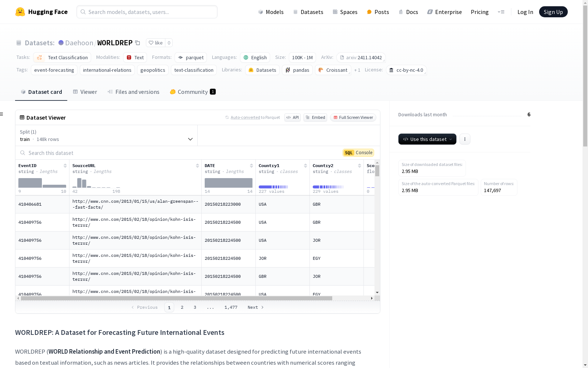Click the geopolitics tag
The width and height of the screenshot is (588, 368).
coord(153,70)
